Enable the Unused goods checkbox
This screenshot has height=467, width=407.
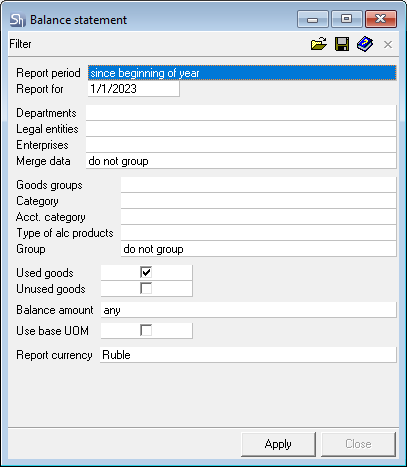[146, 288]
